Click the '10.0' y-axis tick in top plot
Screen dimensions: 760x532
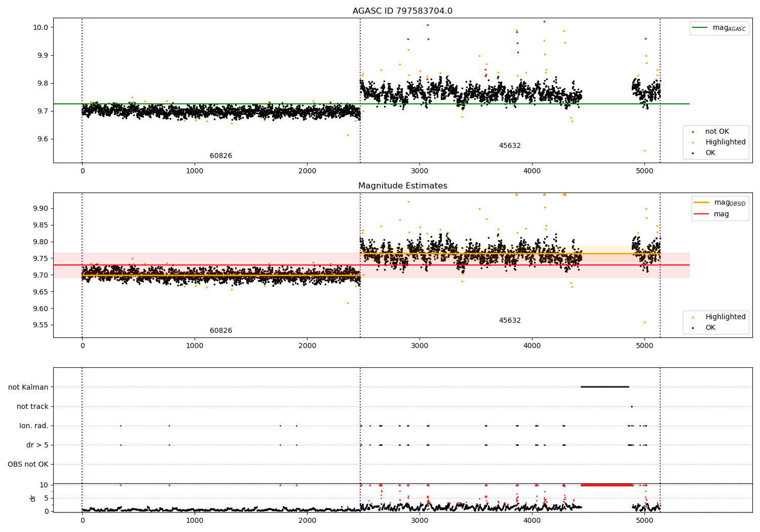click(x=41, y=27)
